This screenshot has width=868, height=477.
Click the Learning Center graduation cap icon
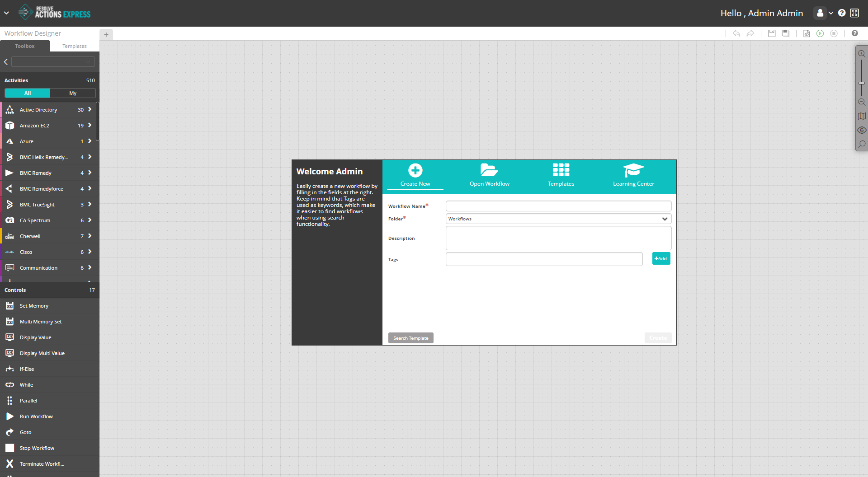[633, 170]
